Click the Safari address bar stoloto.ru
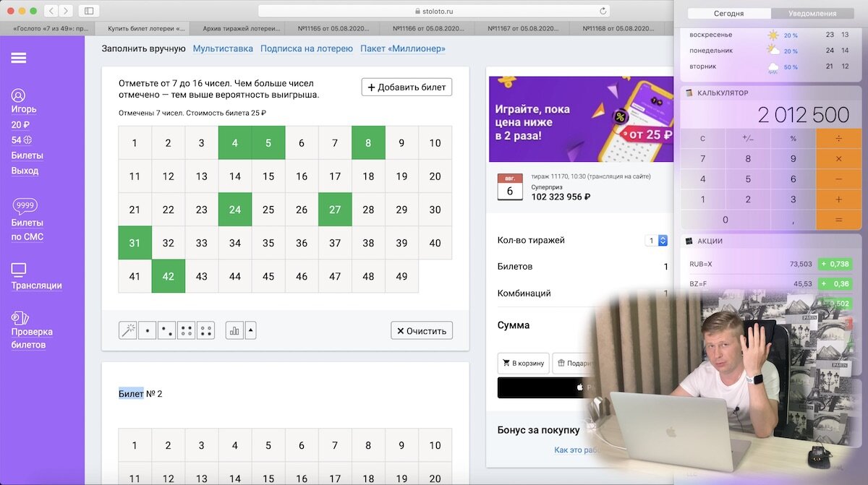The height and width of the screenshot is (485, 868). 434,11
